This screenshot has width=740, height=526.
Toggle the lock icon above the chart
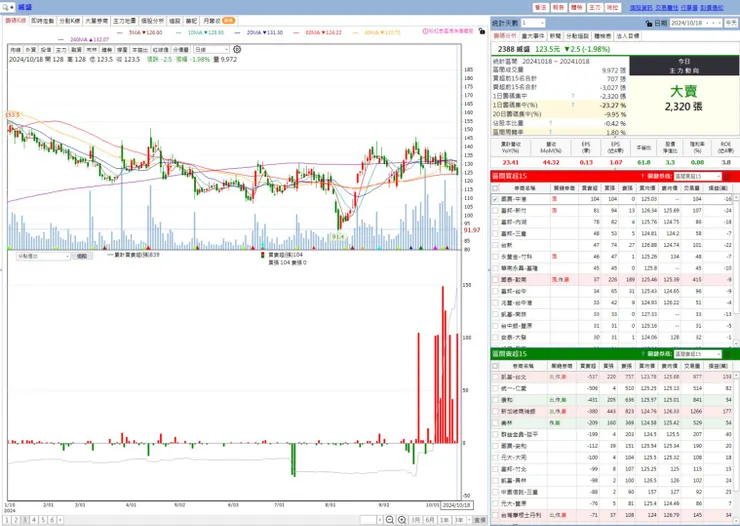481,31
